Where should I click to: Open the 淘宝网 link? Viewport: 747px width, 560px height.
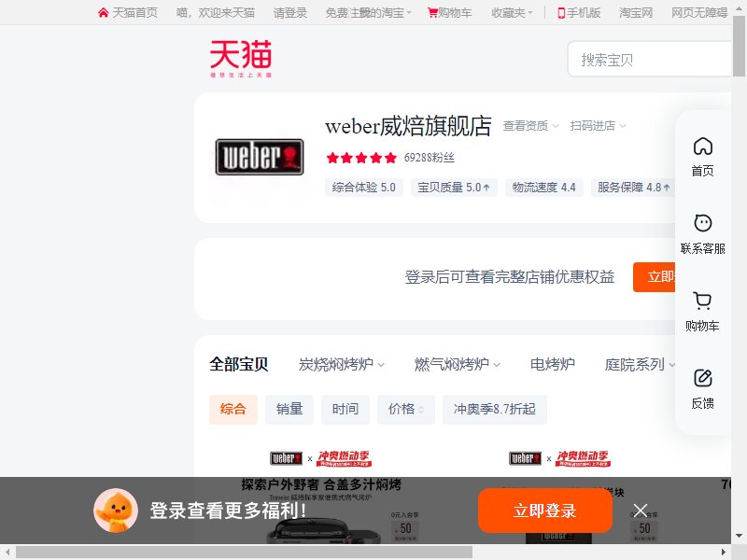click(x=636, y=13)
